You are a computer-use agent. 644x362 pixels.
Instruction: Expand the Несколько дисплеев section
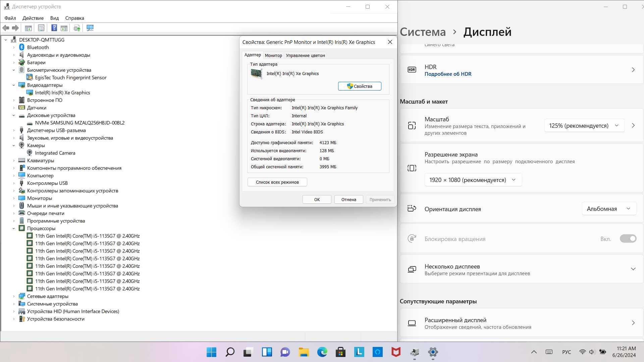click(x=633, y=269)
